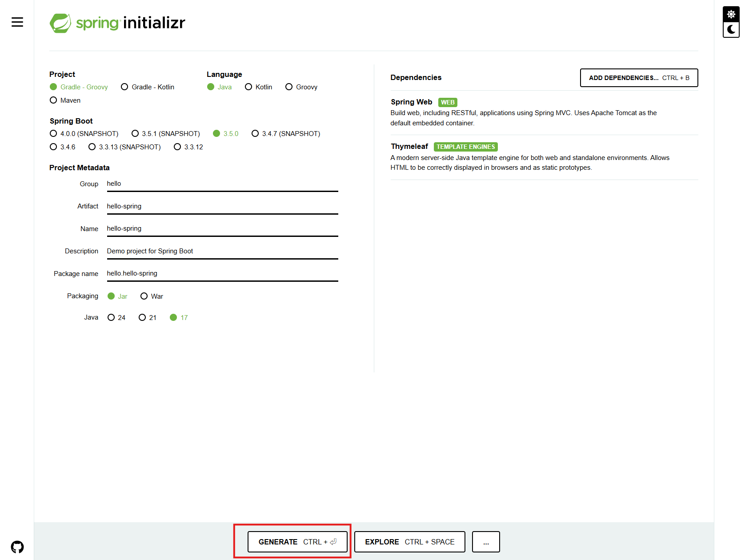
Task: Click Add Dependencies button
Action: (x=639, y=78)
